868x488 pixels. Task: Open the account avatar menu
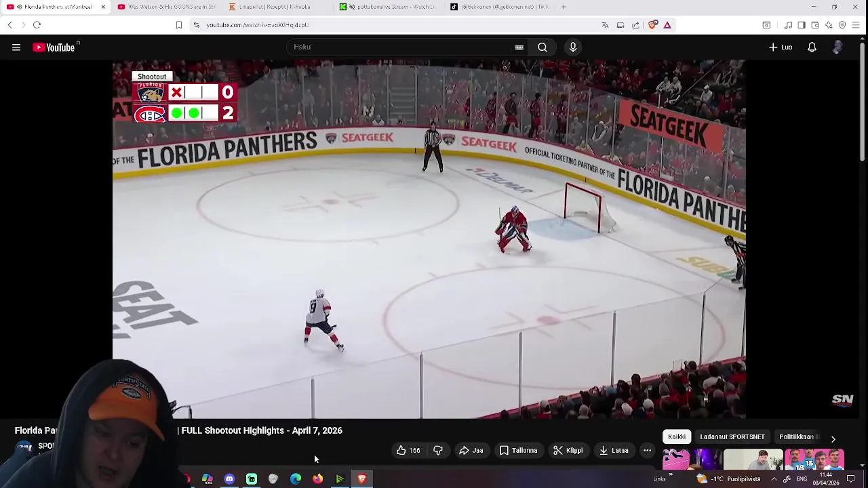coord(837,47)
